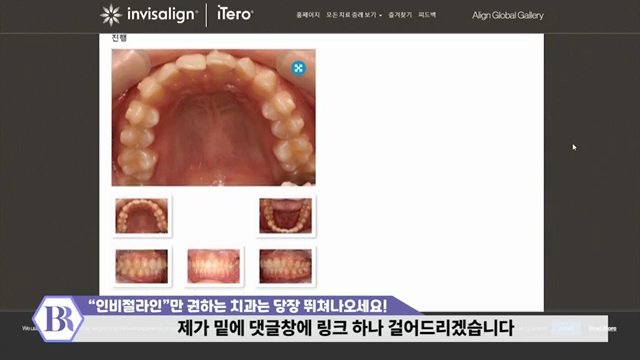Image resolution: width=640 pixels, height=360 pixels.
Task: Click the Align Global Gallery link
Action: [x=508, y=16]
